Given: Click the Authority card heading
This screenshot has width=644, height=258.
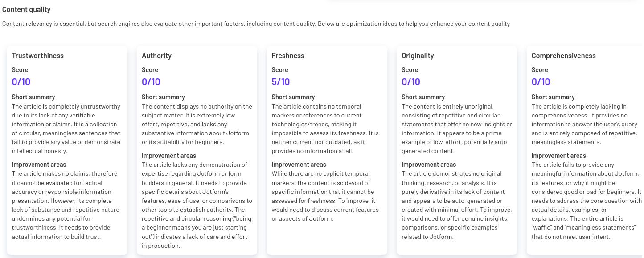Looking at the screenshot, I should coord(156,56).
